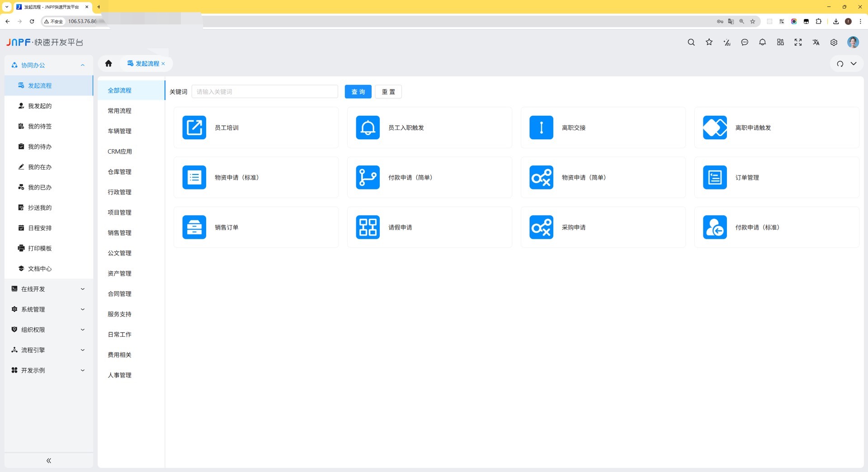Open the language translation icon
Image resolution: width=868 pixels, height=472 pixels.
(x=816, y=42)
